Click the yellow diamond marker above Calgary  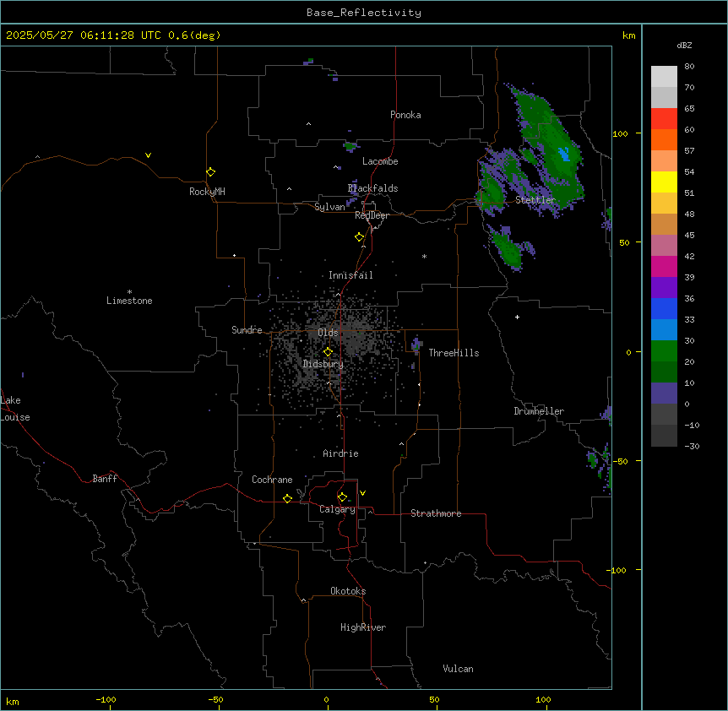[342, 497]
